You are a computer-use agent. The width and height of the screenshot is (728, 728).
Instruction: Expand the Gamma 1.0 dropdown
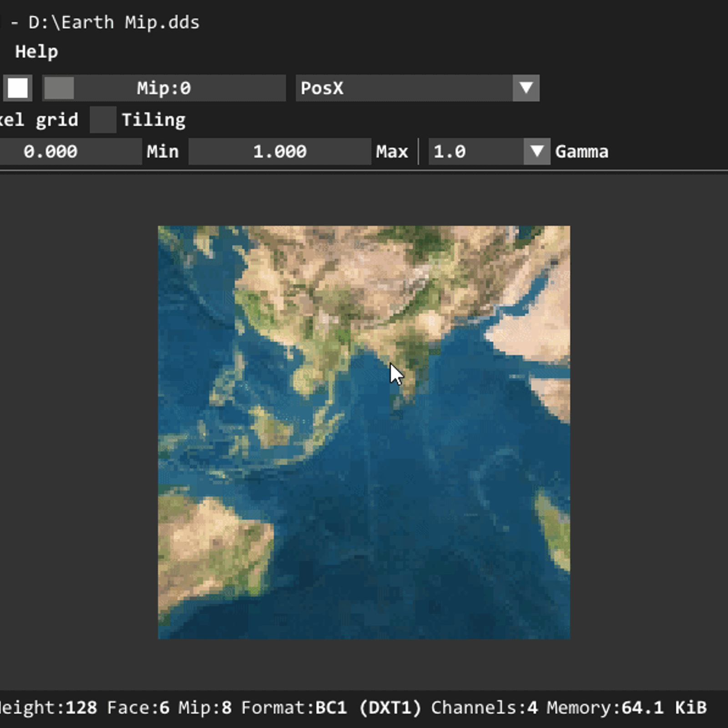tap(475, 152)
